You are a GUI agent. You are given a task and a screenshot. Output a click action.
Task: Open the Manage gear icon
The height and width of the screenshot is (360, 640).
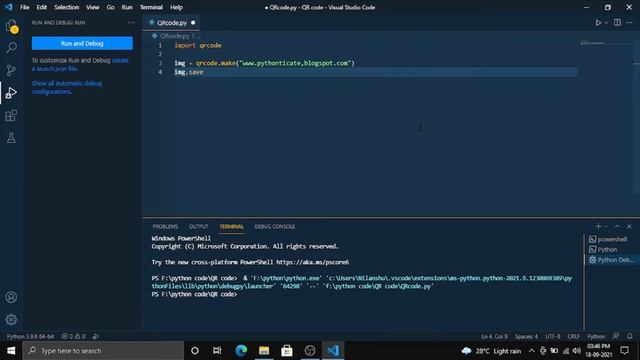[x=11, y=319]
